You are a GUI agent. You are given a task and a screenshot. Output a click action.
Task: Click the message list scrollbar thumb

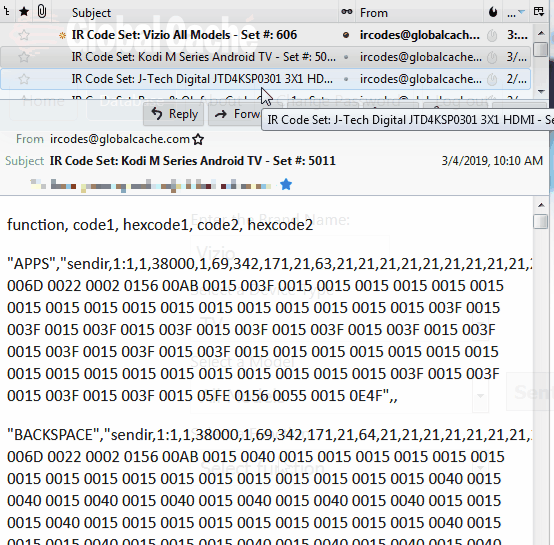click(541, 49)
